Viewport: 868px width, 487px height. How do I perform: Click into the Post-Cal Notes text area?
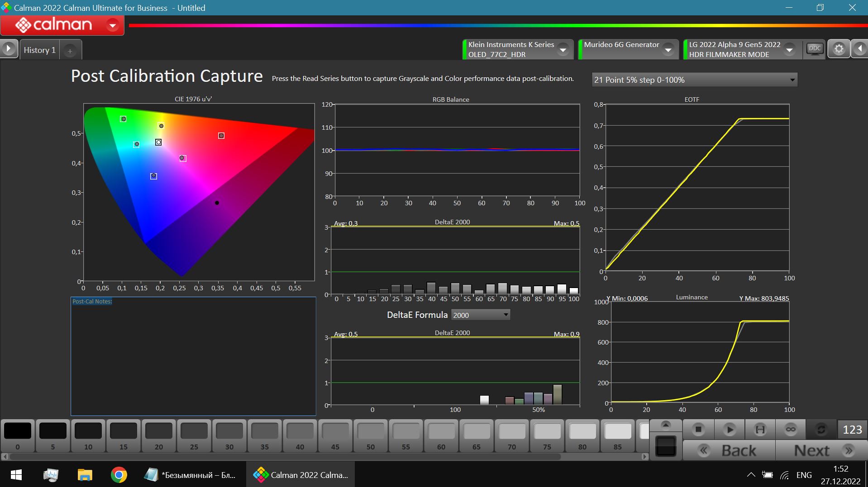(x=193, y=357)
